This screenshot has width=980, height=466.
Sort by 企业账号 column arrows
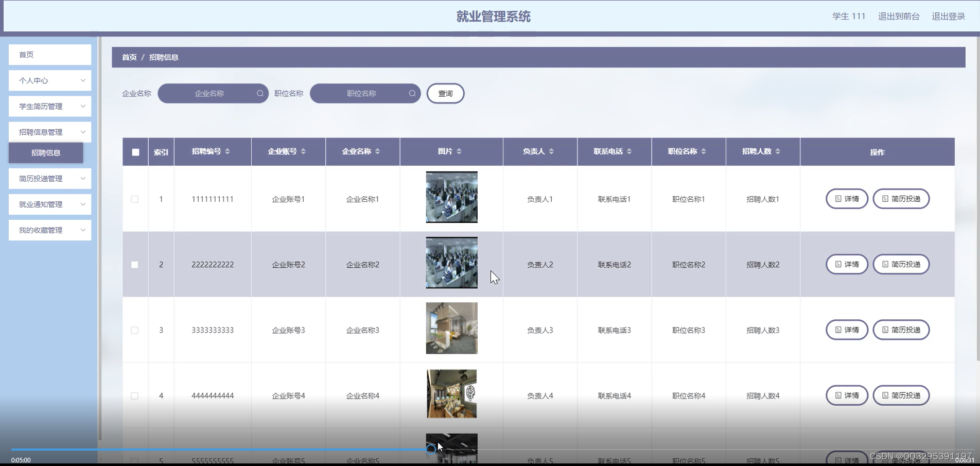pos(303,151)
